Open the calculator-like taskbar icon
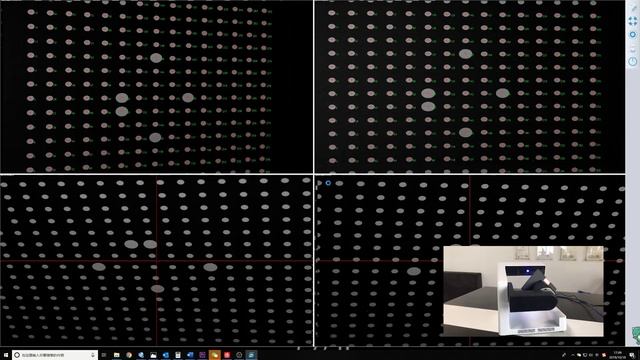The image size is (640, 360). 178,355
